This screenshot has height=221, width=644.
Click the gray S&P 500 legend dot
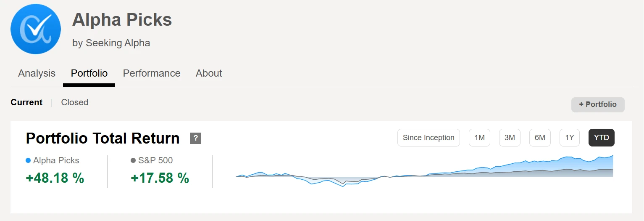pos(133,160)
